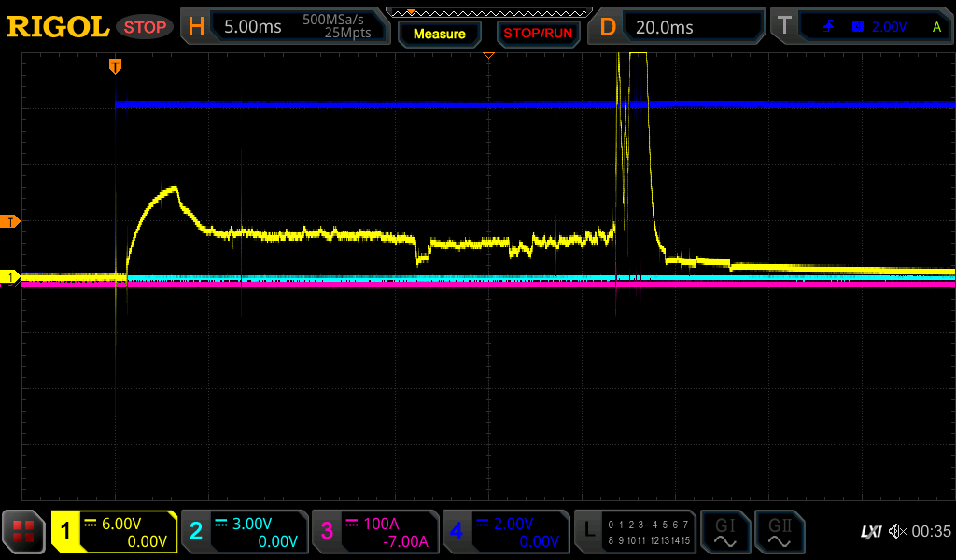Click the red STOP status indicator
The height and width of the screenshot is (560, 956).
145,27
